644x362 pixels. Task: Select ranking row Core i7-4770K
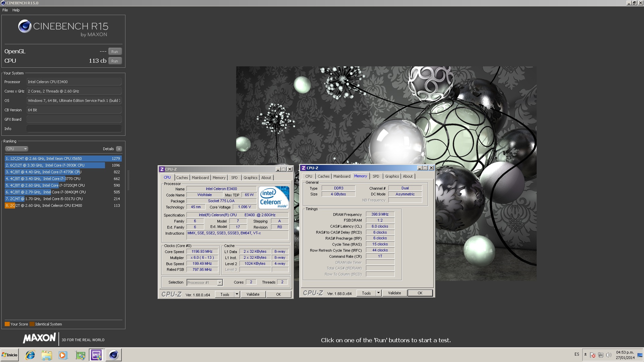(x=63, y=172)
